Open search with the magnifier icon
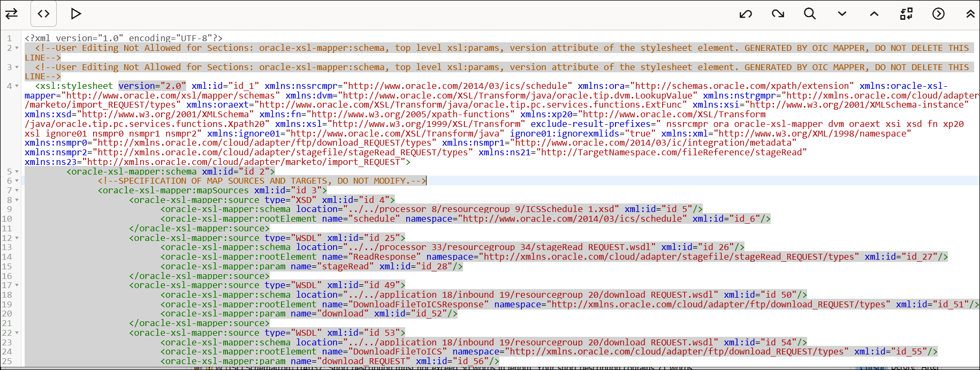 coord(810,13)
